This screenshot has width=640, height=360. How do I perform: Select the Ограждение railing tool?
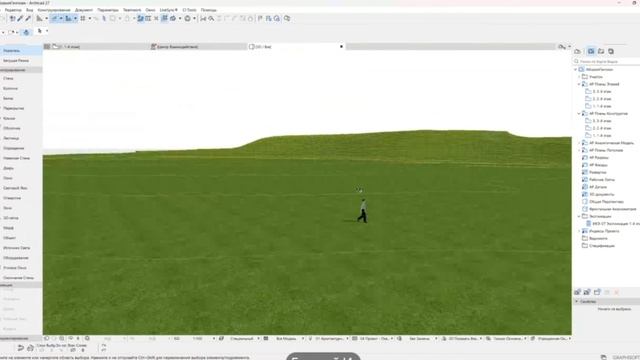20,148
